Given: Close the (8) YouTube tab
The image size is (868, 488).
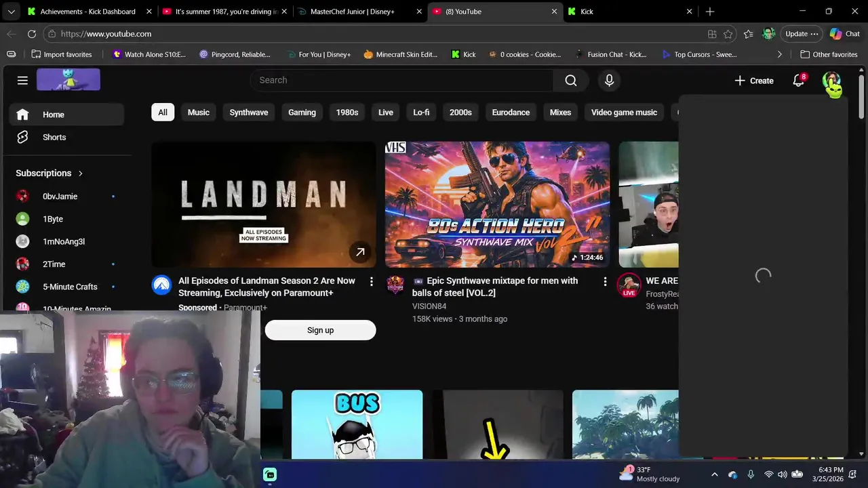Looking at the screenshot, I should [x=554, y=12].
